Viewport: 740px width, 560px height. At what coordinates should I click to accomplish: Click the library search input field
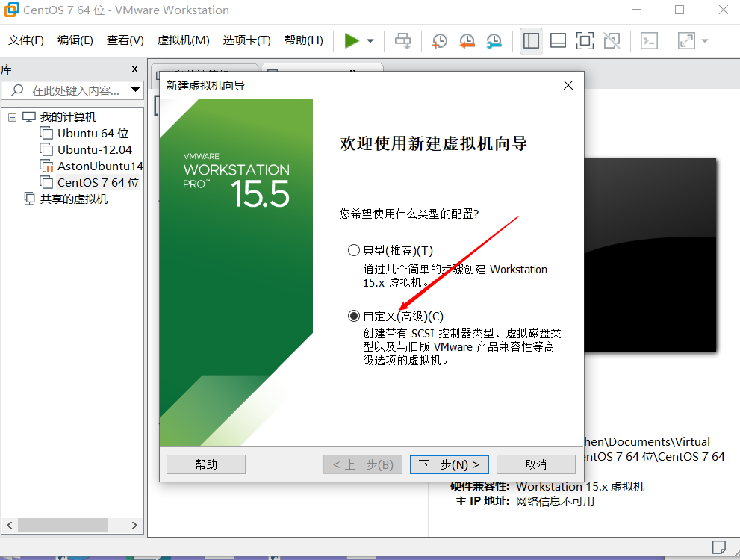click(71, 90)
